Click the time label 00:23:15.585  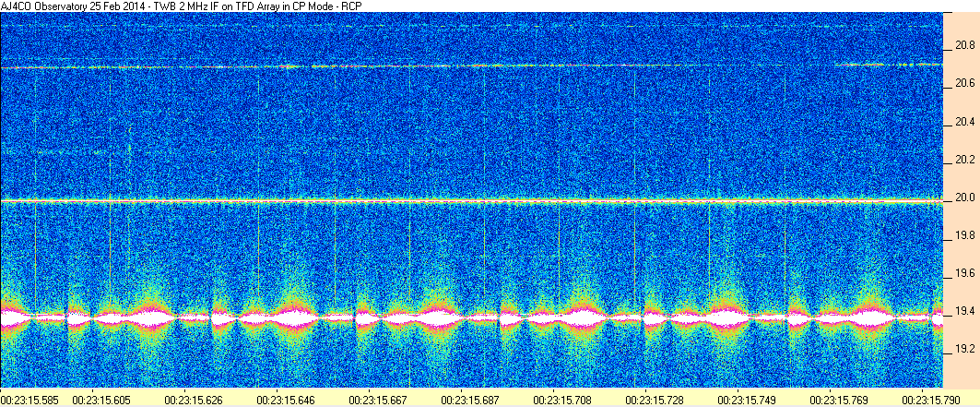tap(28, 399)
